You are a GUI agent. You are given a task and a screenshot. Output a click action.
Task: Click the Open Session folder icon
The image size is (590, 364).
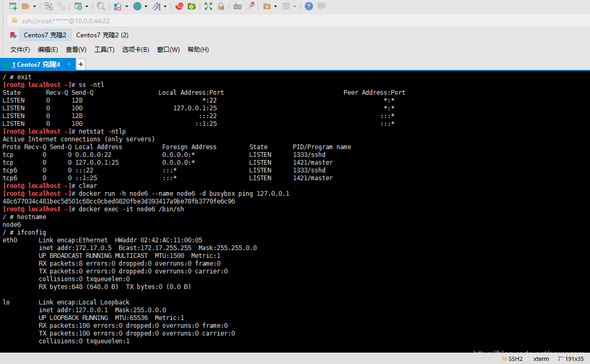click(25, 6)
